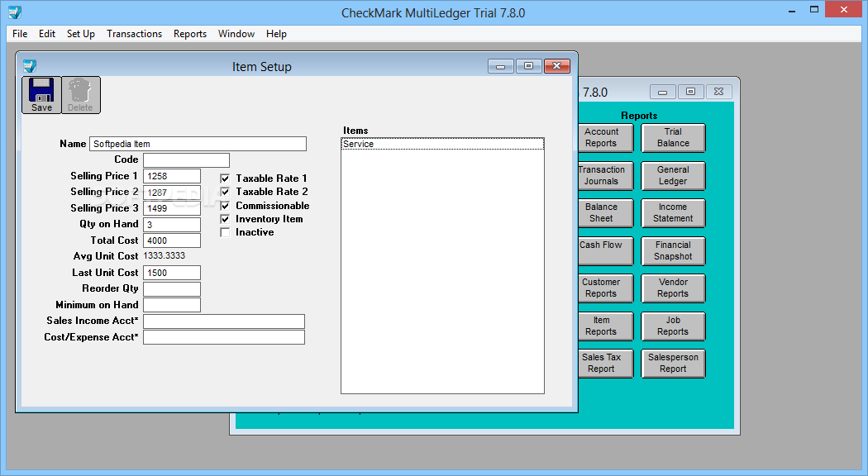Maximize the background command center window

[x=690, y=92]
